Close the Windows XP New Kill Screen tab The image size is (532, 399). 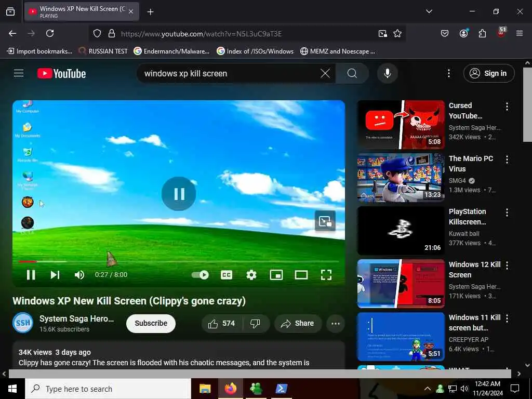(131, 11)
